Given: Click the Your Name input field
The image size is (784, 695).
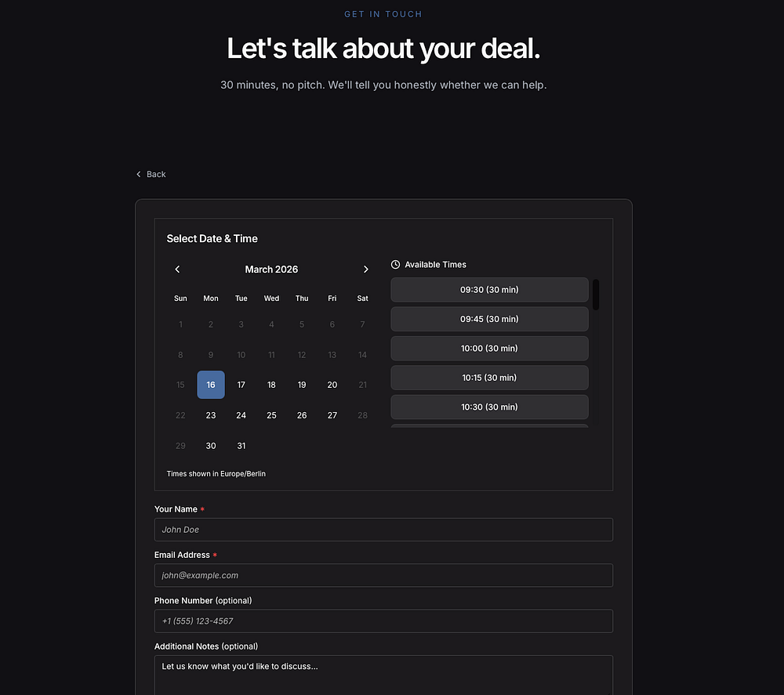Looking at the screenshot, I should tap(383, 530).
